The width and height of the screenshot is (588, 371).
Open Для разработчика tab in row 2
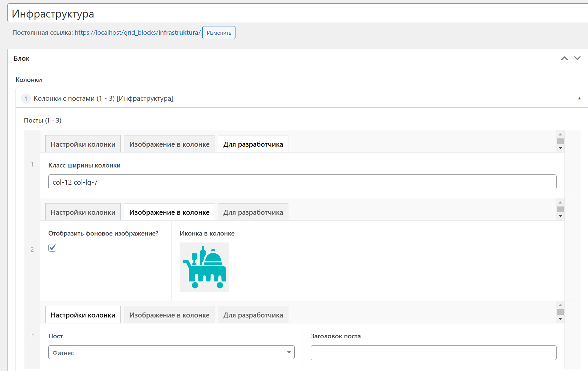(x=253, y=212)
